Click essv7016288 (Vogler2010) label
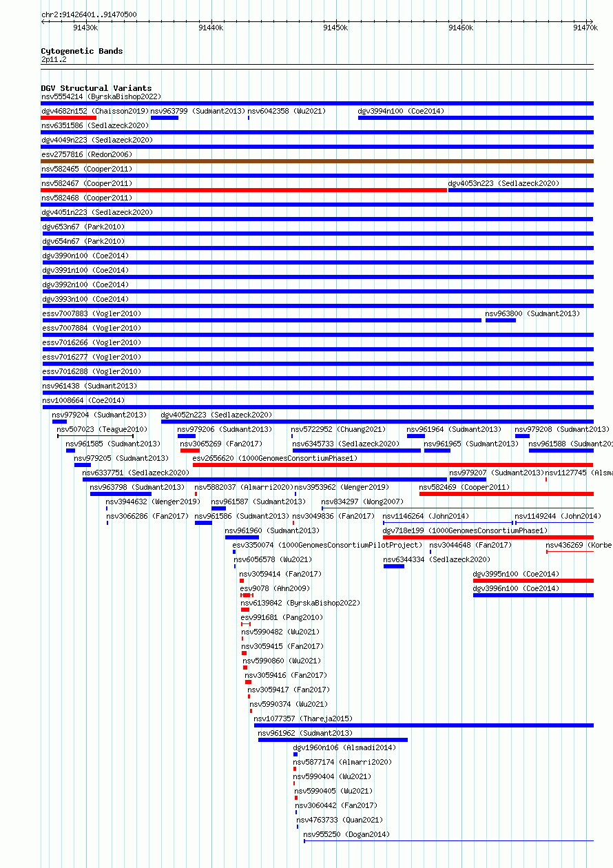The image size is (613, 868). click(x=92, y=371)
